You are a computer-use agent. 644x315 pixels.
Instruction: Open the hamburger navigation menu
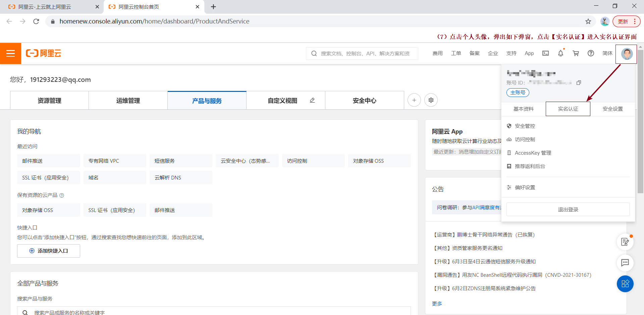(x=10, y=53)
